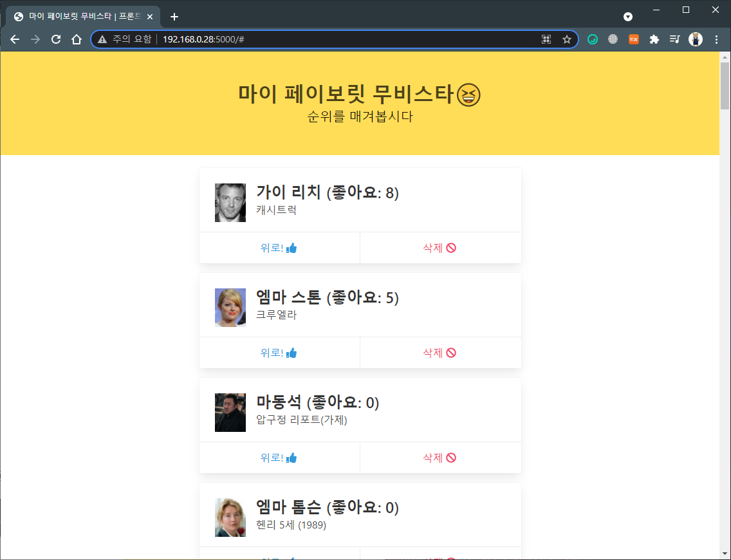The image size is (731, 560).
Task: Click the 마동석 (좋아요: 0) name
Action: point(317,402)
